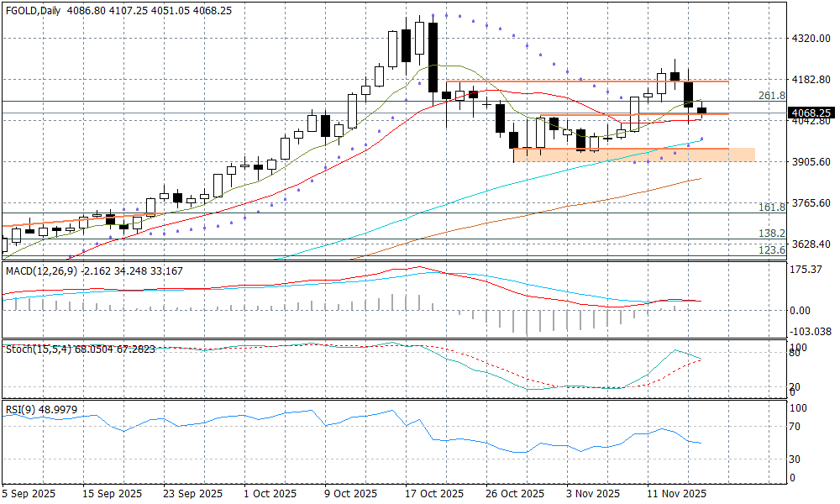Click the 261.8 Fibonacci level label
This screenshot has width=840, height=504.
(771, 96)
